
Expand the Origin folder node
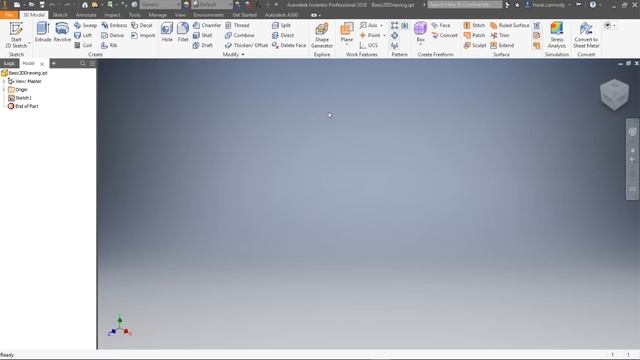point(4,89)
